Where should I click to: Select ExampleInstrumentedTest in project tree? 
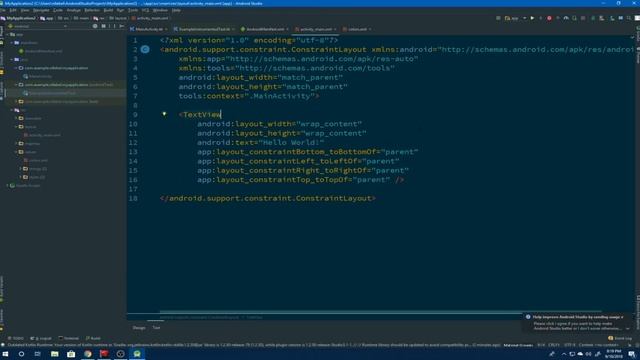[49, 93]
